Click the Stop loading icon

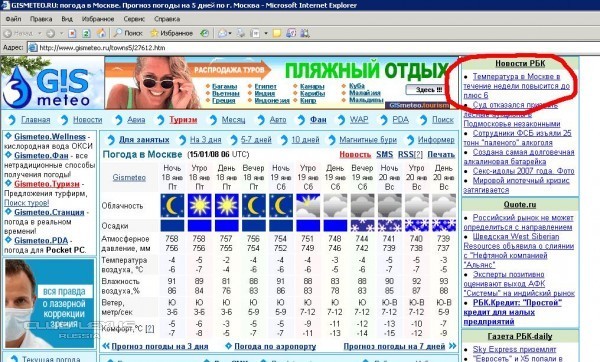(x=72, y=33)
